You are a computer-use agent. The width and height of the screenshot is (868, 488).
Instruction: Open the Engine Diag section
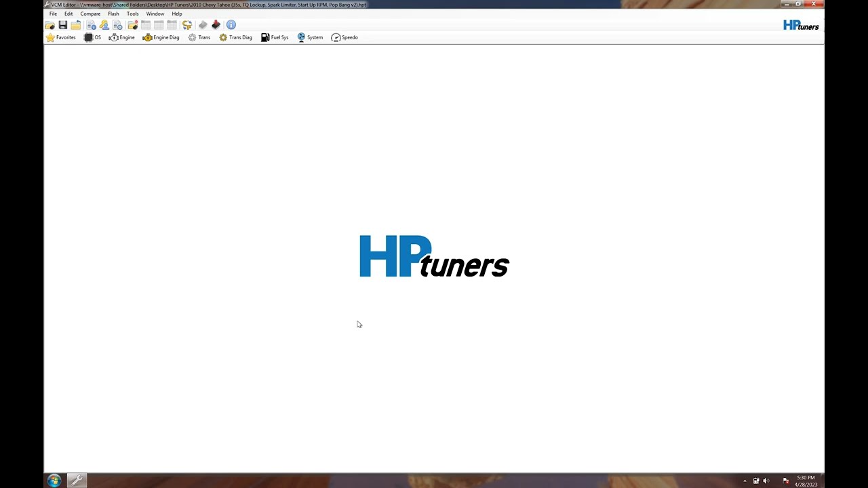[x=161, y=37]
